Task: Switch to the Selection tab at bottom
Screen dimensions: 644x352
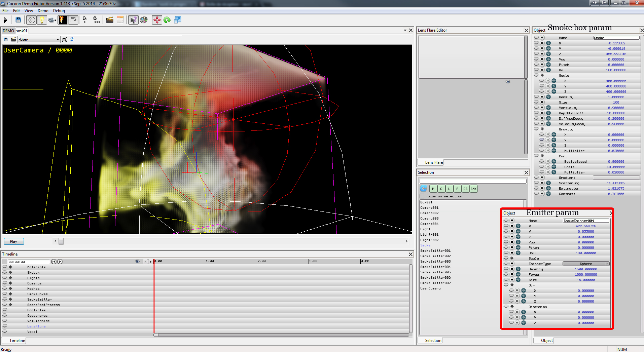Action: [433, 341]
